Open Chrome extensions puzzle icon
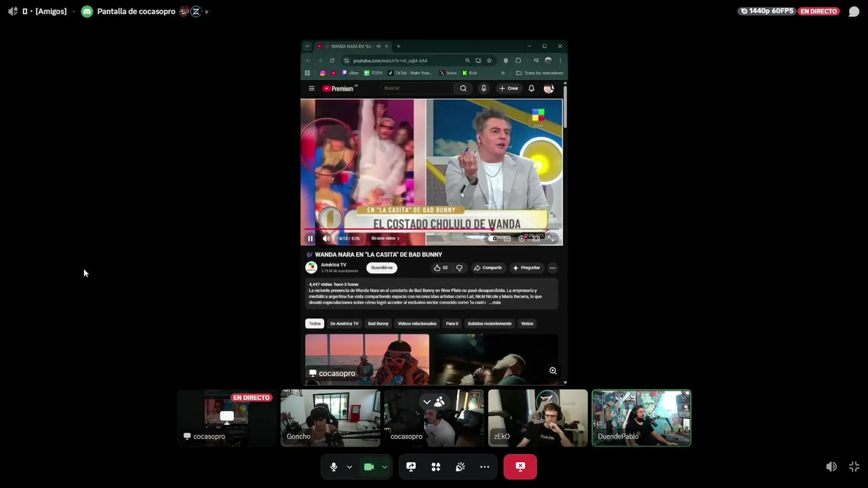 (x=518, y=60)
